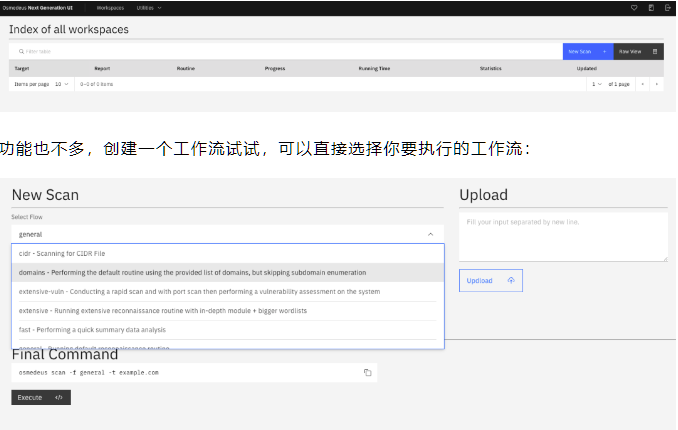Image resolution: width=678 pixels, height=430 pixels.
Task: Go to next page arrow in pagination
Action: point(656,84)
